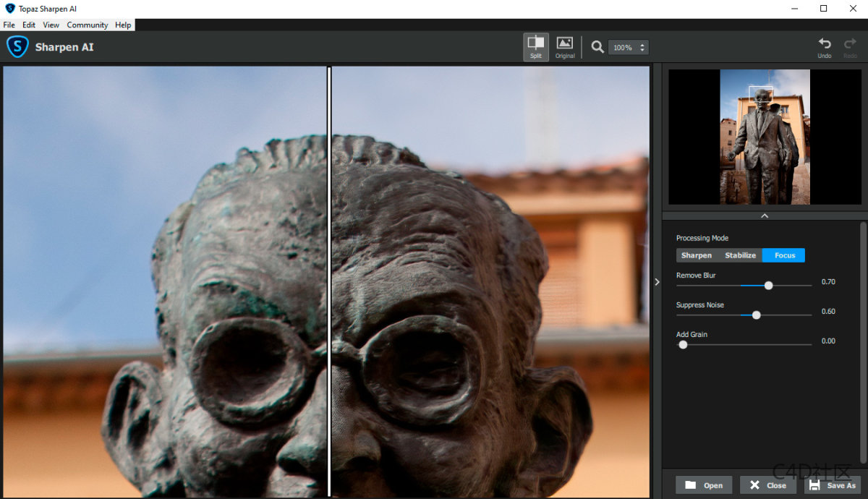868x499 pixels.
Task: Adjust the Remove Blur slider handle
Action: click(x=768, y=286)
